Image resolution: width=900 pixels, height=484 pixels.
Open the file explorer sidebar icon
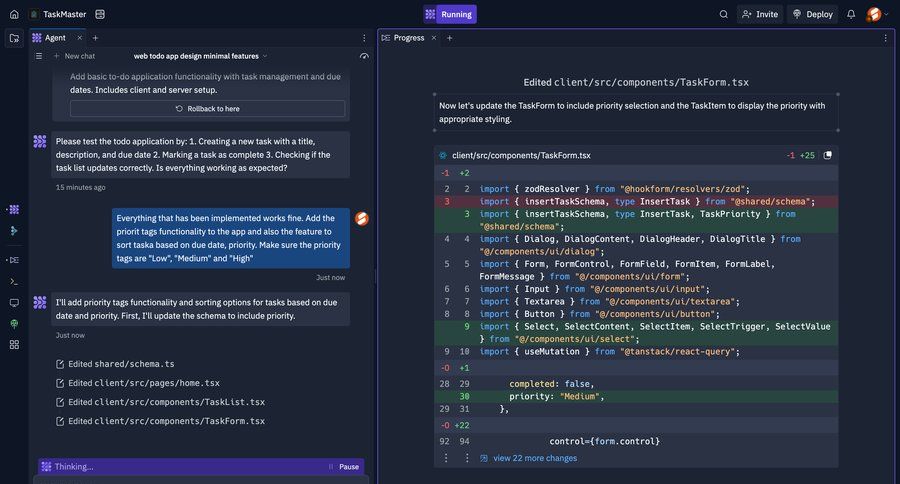[x=14, y=38]
